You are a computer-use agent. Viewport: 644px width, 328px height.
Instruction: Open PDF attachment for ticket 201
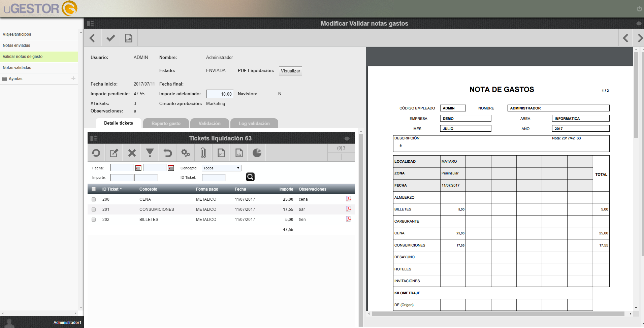pyautogui.click(x=348, y=209)
